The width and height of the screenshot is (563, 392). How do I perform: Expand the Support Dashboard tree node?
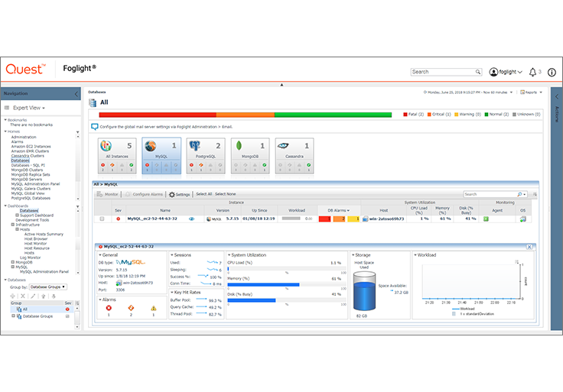pos(17,215)
